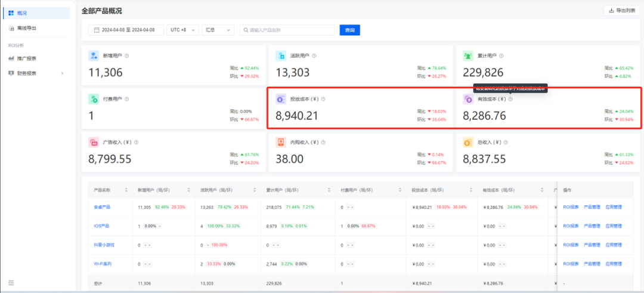Open the UTC +8 timezone dropdown
Image resolution: width=644 pixels, height=293 pixels.
[183, 30]
